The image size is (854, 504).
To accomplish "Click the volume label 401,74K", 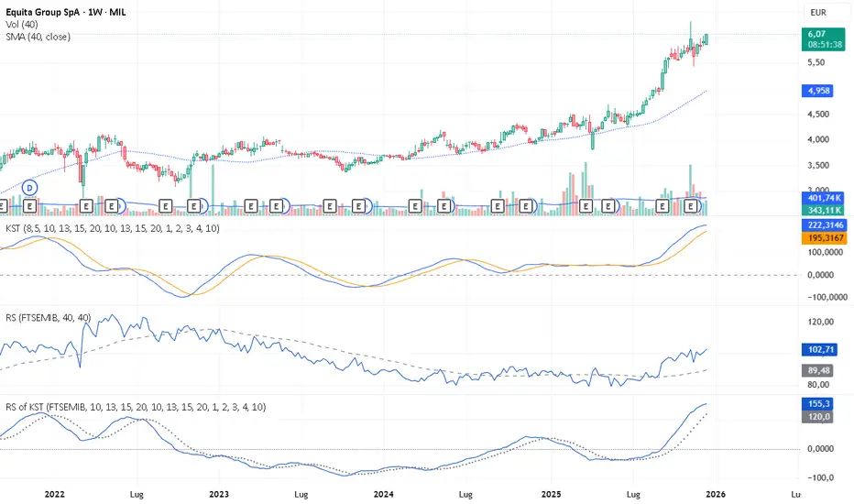I will 823,198.
